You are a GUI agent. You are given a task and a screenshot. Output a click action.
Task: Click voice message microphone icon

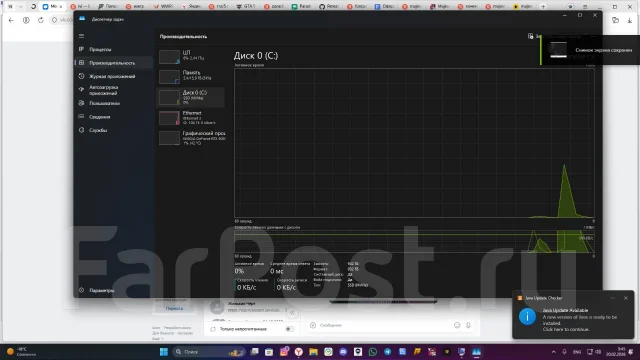click(468, 325)
